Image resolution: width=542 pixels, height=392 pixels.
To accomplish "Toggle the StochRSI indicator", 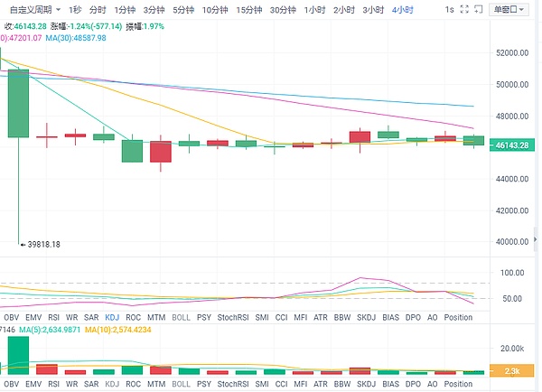I will 232,318.
